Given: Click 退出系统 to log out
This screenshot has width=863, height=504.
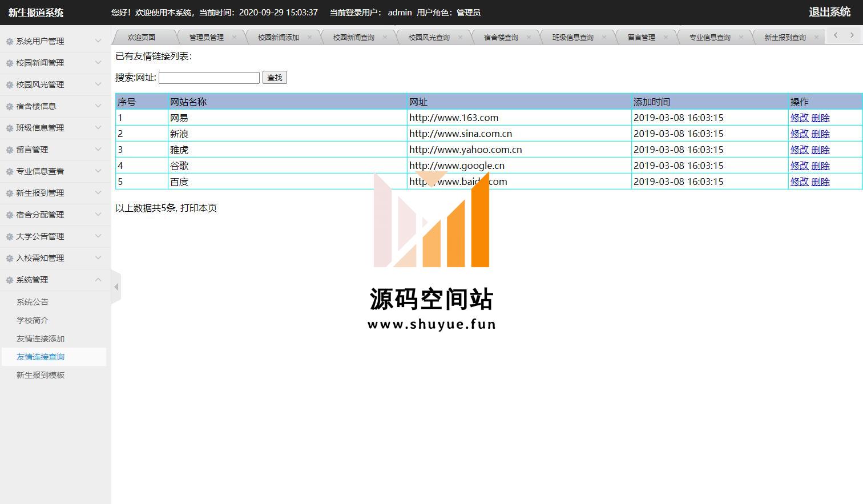Looking at the screenshot, I should 830,12.
